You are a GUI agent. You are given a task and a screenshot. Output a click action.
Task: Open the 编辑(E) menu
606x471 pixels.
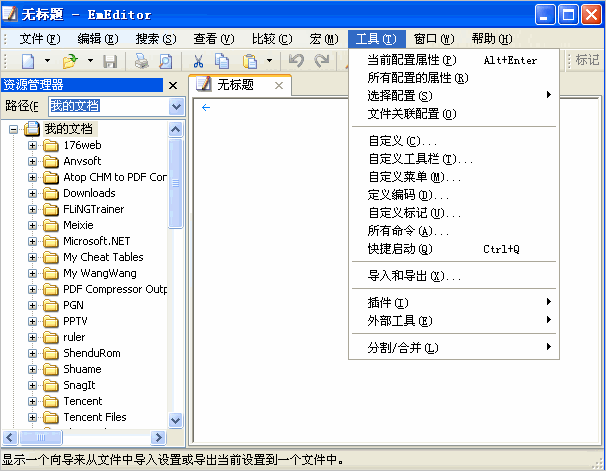coord(97,39)
